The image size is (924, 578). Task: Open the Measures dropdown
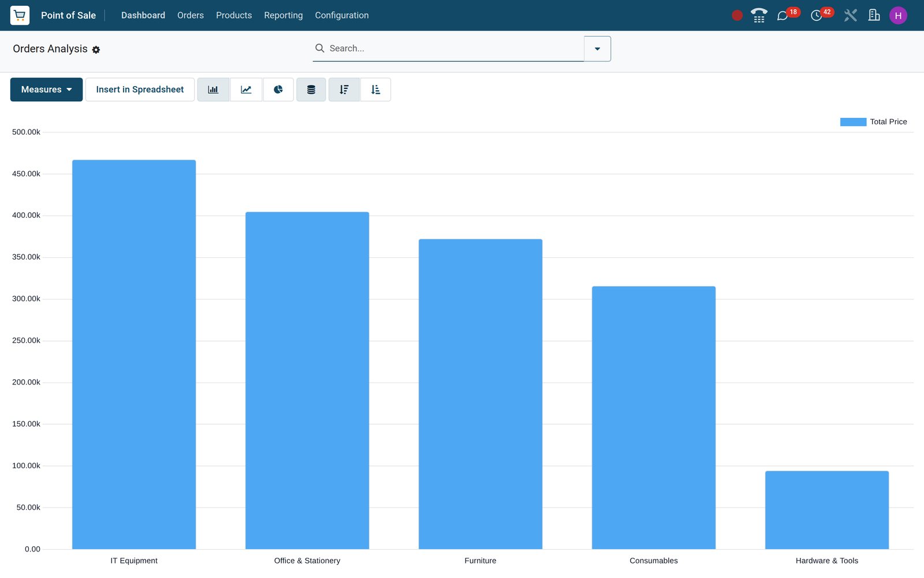[46, 90]
